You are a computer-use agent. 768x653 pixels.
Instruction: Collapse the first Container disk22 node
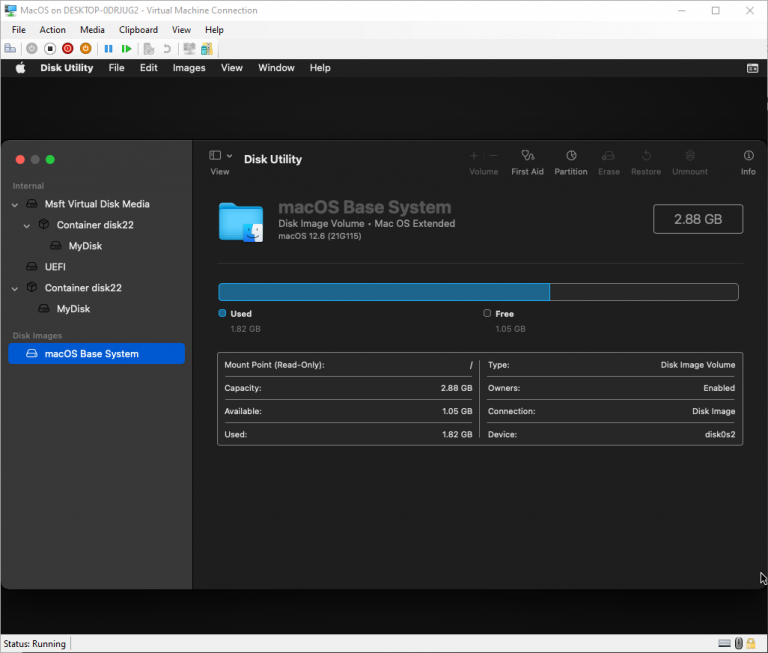pos(27,225)
